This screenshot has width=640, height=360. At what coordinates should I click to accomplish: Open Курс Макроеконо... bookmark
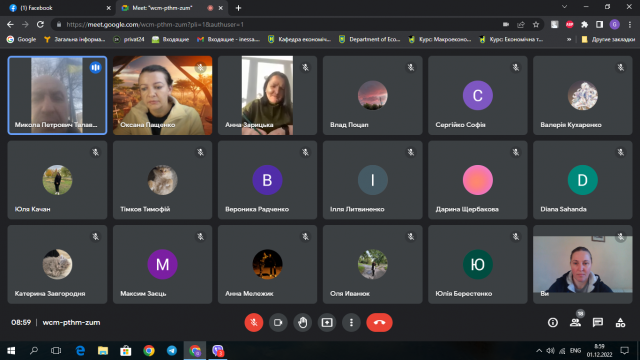[440, 40]
